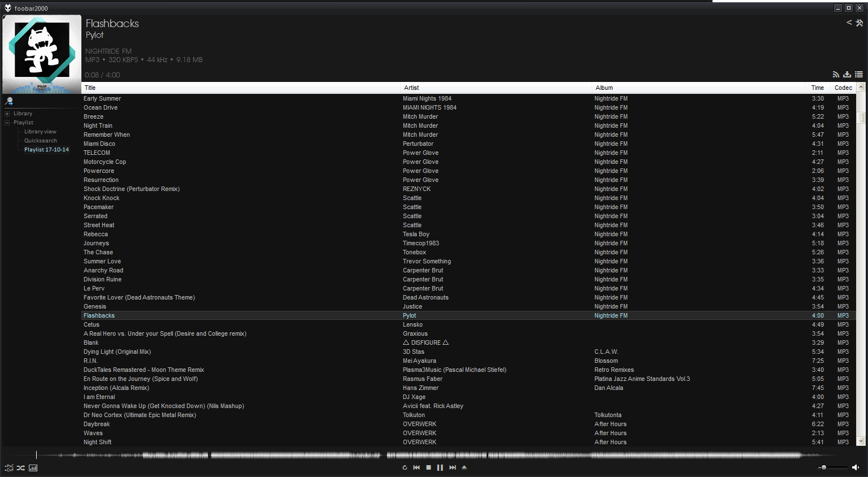This screenshot has width=868, height=477.
Task: Collapse the Playlist tree node
Action: [x=7, y=123]
